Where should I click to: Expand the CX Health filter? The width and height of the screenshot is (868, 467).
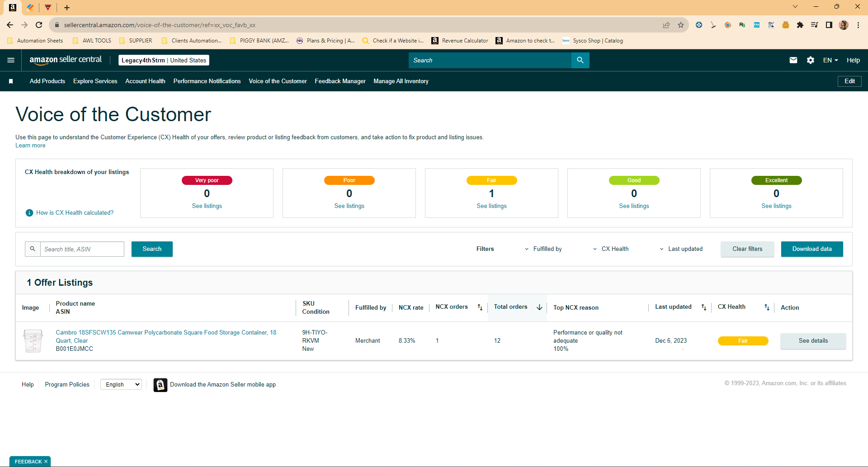coord(610,249)
